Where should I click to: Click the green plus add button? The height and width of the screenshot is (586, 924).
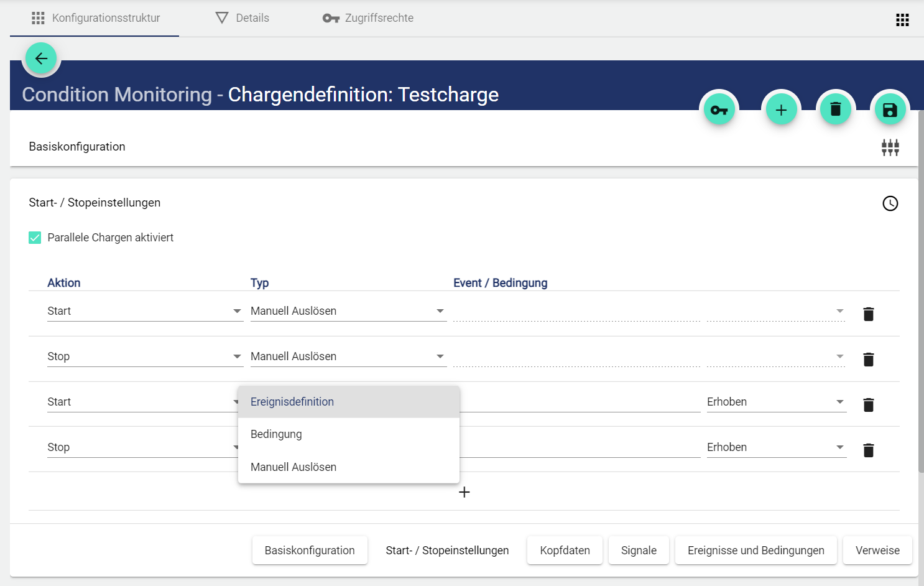point(781,110)
